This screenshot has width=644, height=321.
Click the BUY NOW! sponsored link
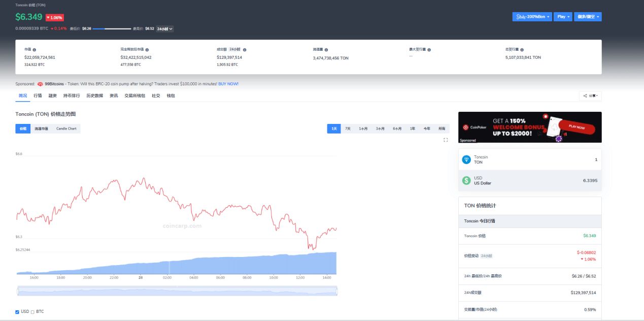click(228, 84)
